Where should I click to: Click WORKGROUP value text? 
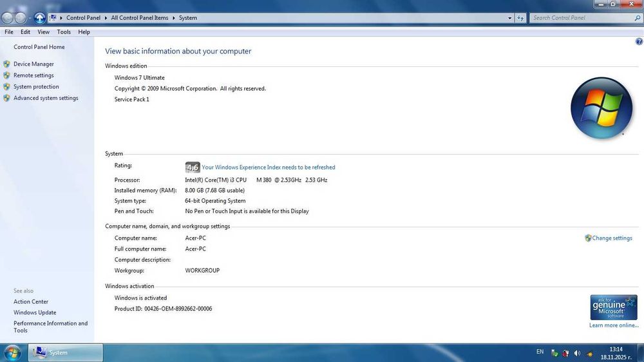click(x=202, y=271)
